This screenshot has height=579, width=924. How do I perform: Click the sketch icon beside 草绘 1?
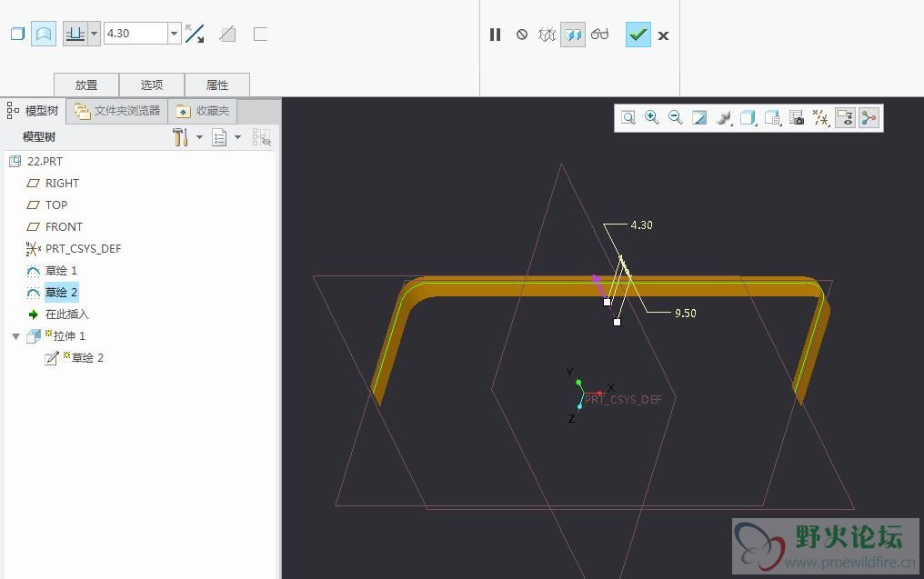pyautogui.click(x=34, y=271)
